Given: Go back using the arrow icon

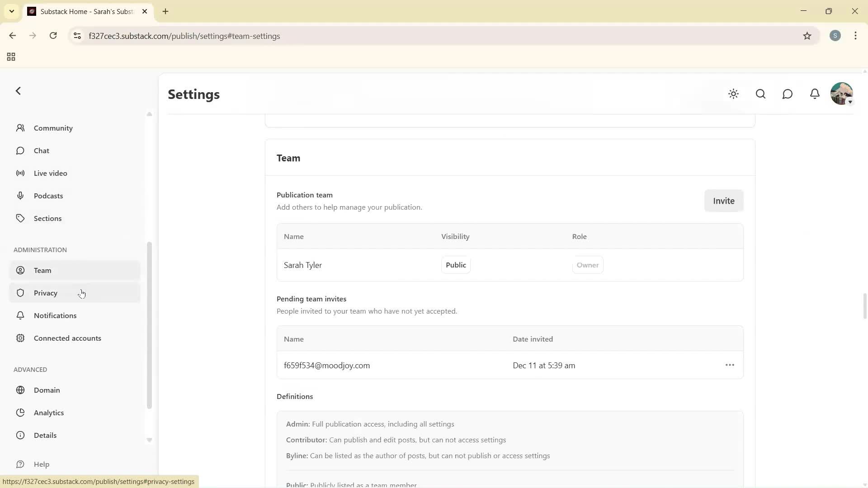Looking at the screenshot, I should click(18, 90).
